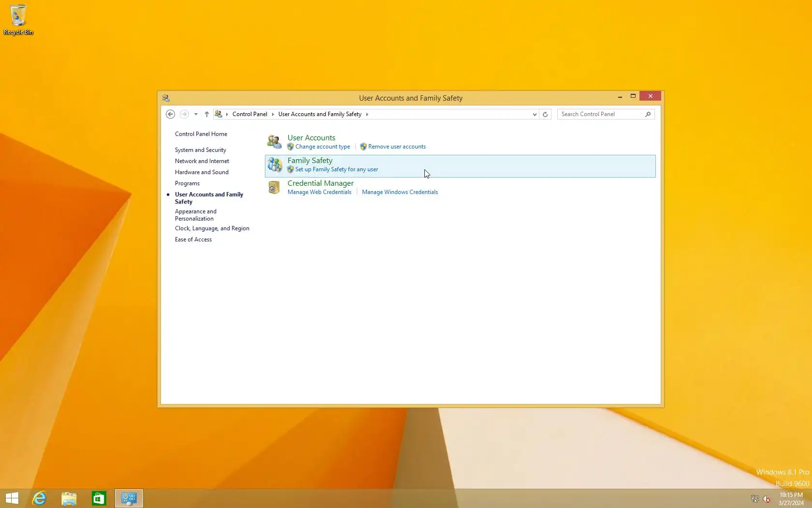This screenshot has height=508, width=812.
Task: Click the Forward arrow navigation button
Action: coord(184,114)
